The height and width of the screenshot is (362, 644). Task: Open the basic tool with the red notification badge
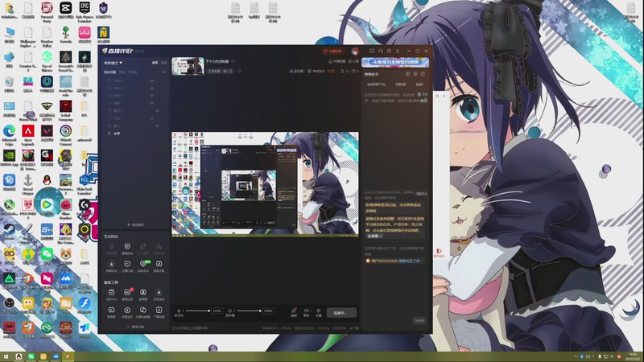click(127, 294)
